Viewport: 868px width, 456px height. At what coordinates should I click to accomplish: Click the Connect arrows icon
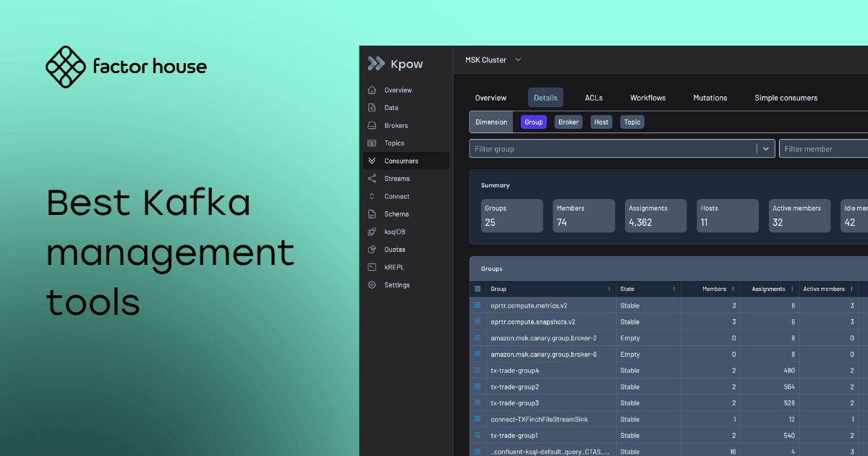[372, 196]
